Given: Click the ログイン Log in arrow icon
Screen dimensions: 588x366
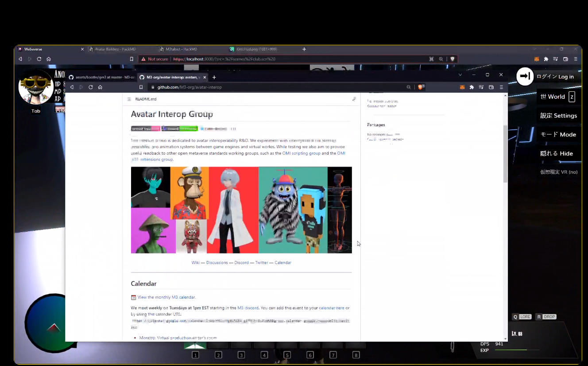Looking at the screenshot, I should tap(525, 76).
